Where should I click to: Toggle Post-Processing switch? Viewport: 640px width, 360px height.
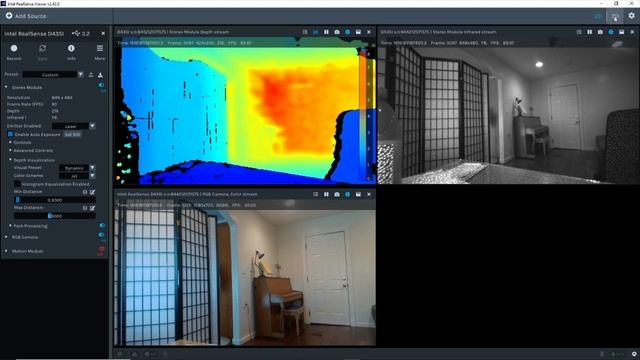point(102,225)
